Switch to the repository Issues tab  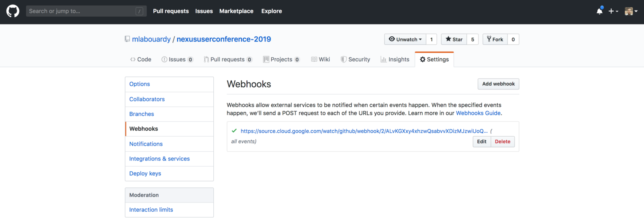pos(178,59)
